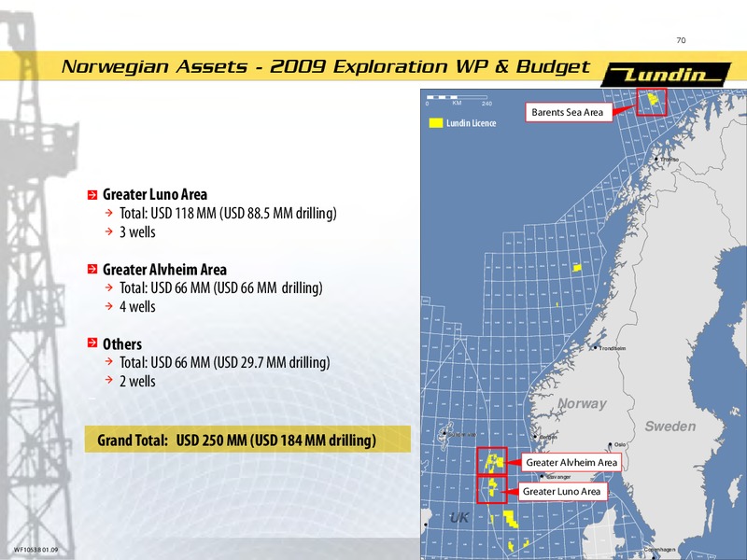
Task: Click 'Total: USD 118 MM (USD 88.5 MM drilling)'
Action: pyautogui.click(x=228, y=214)
